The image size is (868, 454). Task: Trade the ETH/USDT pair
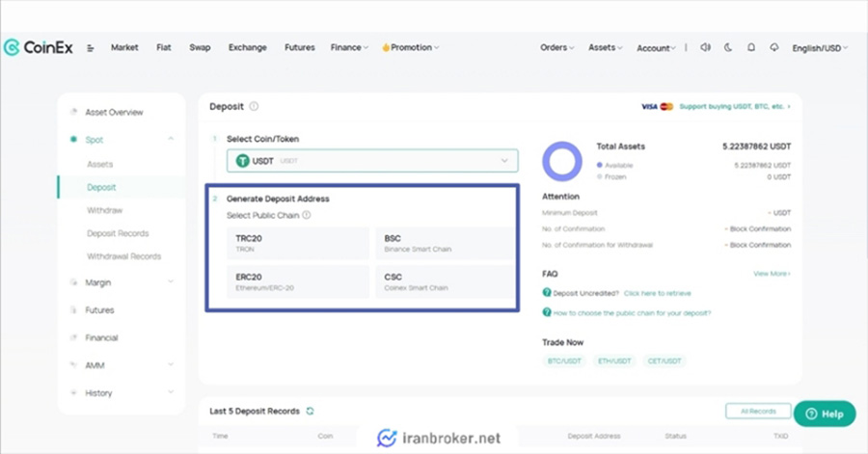coord(614,361)
